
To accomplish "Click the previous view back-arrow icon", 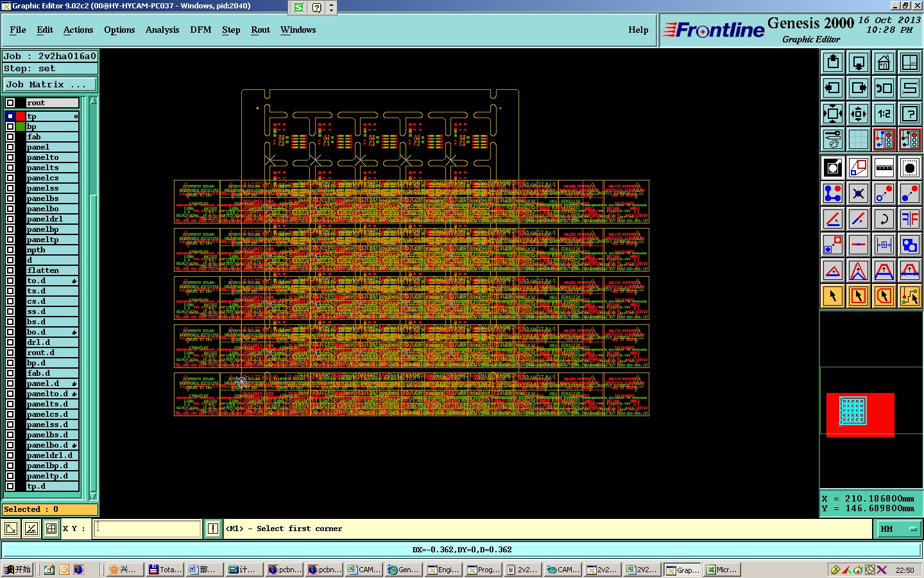I will (884, 88).
